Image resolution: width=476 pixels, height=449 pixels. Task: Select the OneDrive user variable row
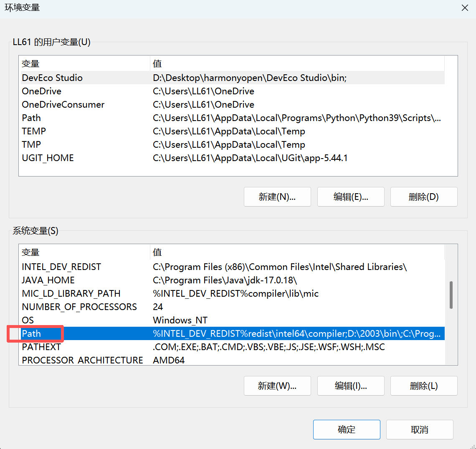tap(233, 91)
